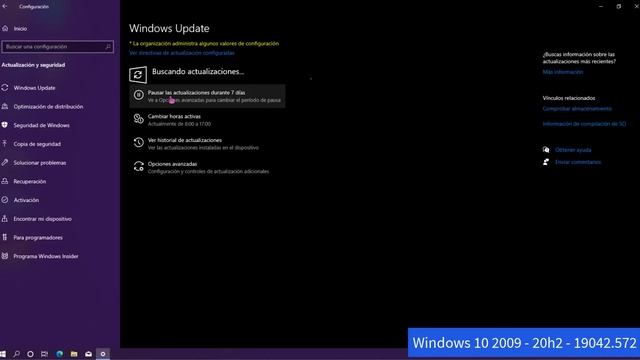Click the Para programadores tools icon

5,237
